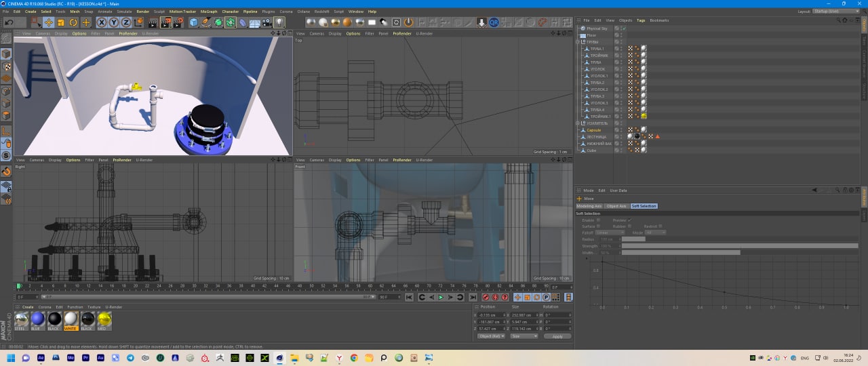
Task: Open the MoGraph menu
Action: click(x=210, y=12)
